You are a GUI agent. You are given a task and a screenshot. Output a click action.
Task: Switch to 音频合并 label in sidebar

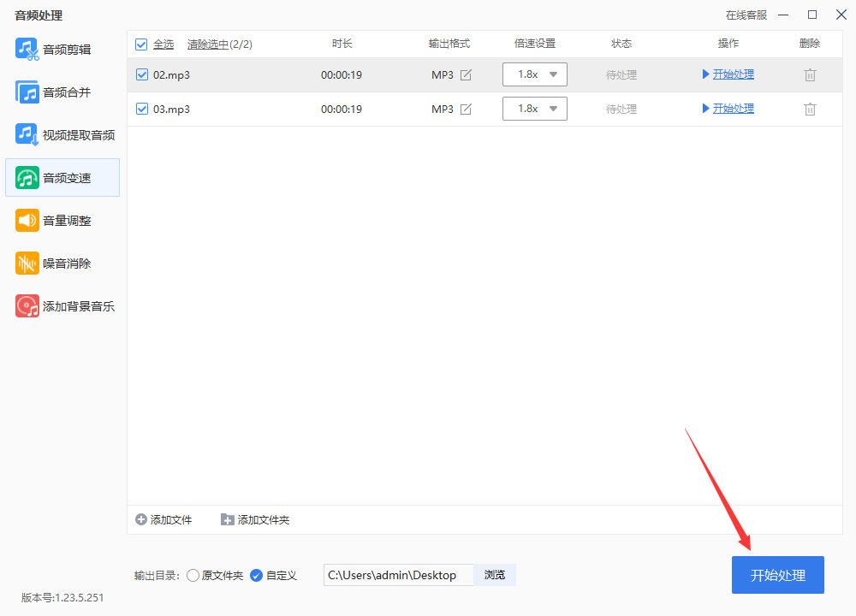pos(67,92)
